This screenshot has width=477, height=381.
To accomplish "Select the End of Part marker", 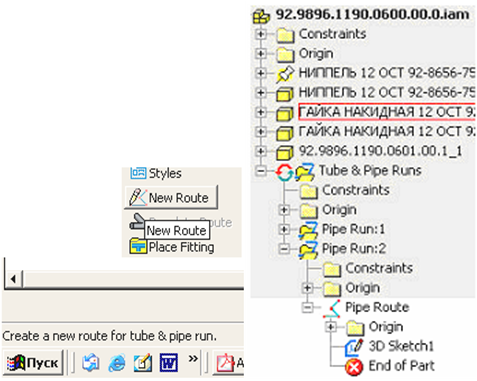I will [x=401, y=366].
